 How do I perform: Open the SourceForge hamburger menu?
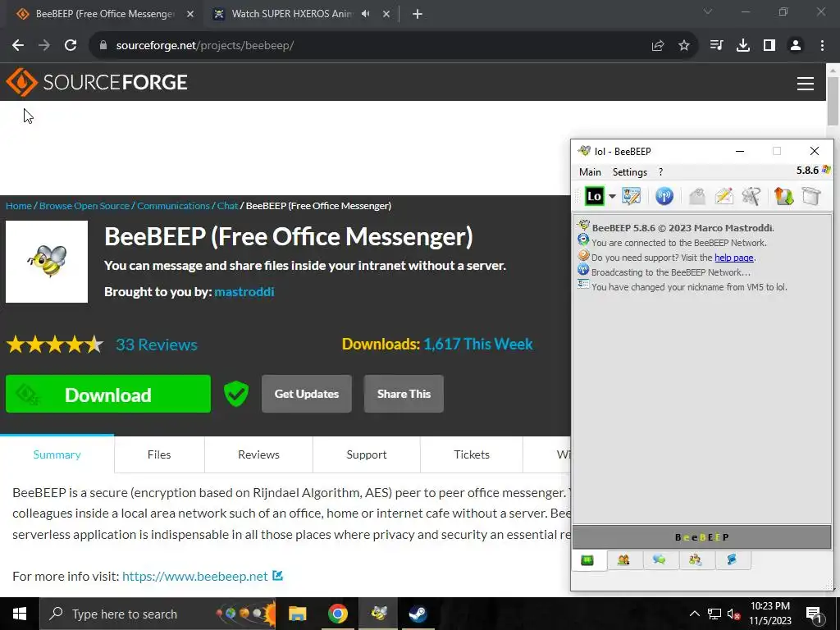click(x=806, y=83)
